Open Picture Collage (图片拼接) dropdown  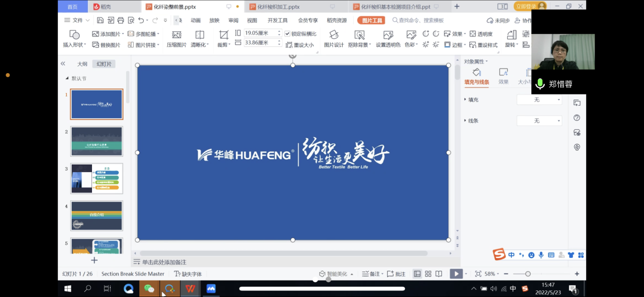click(x=157, y=45)
